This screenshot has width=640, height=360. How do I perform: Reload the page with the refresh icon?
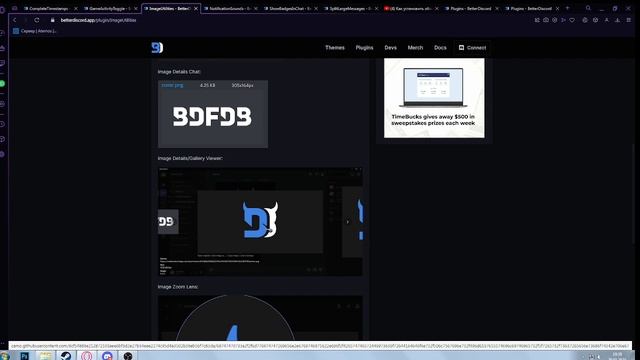pyautogui.click(x=37, y=20)
